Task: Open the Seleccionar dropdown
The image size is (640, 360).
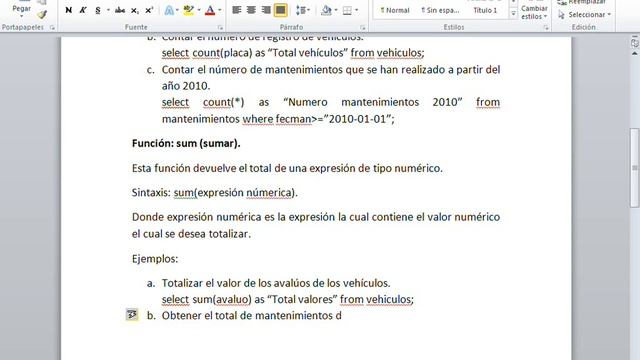Action: point(584,15)
